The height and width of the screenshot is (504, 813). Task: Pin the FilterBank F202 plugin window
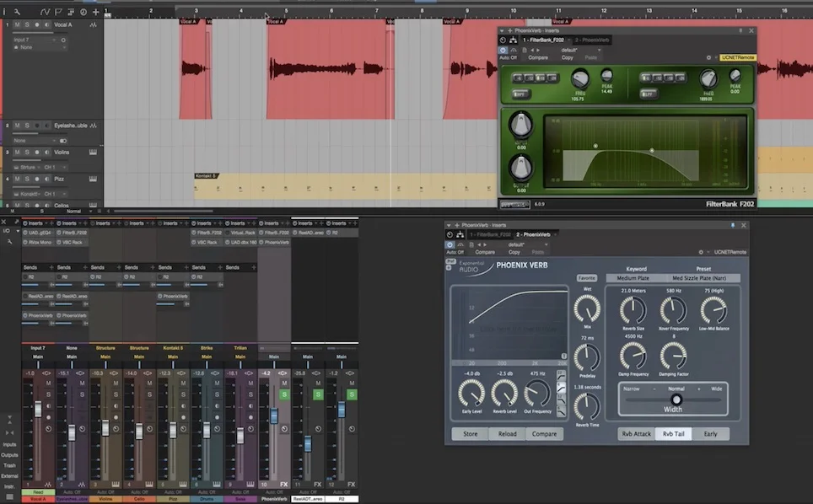tap(740, 30)
